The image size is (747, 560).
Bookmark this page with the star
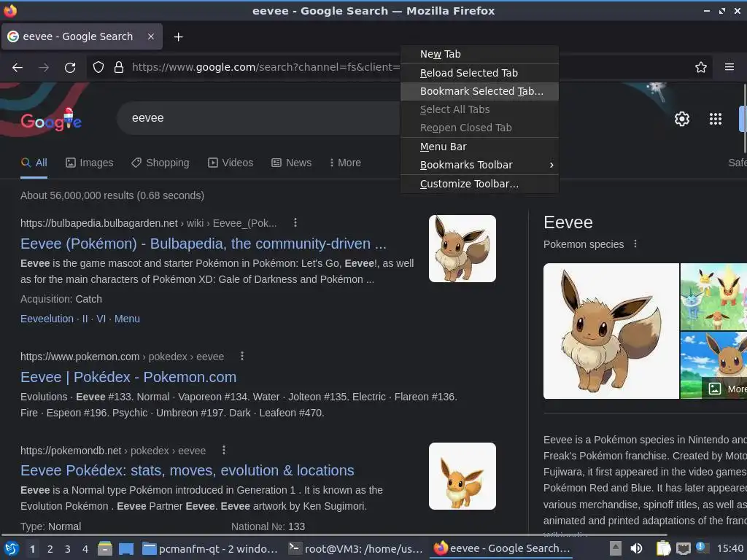tap(701, 67)
